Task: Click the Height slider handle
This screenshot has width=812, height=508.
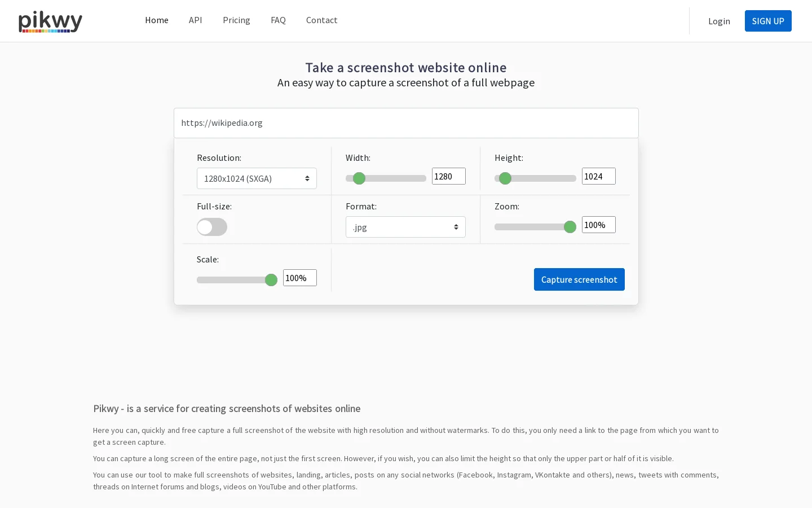Action: [505, 178]
